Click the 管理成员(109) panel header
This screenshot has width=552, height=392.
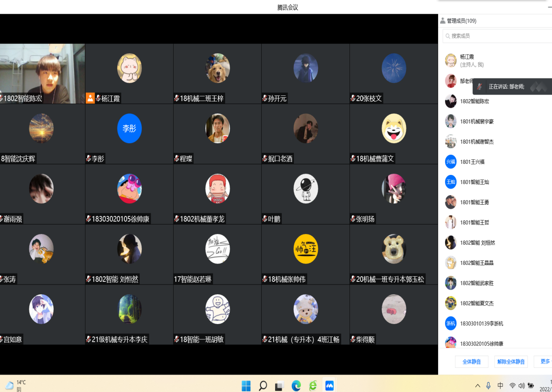tap(458, 21)
